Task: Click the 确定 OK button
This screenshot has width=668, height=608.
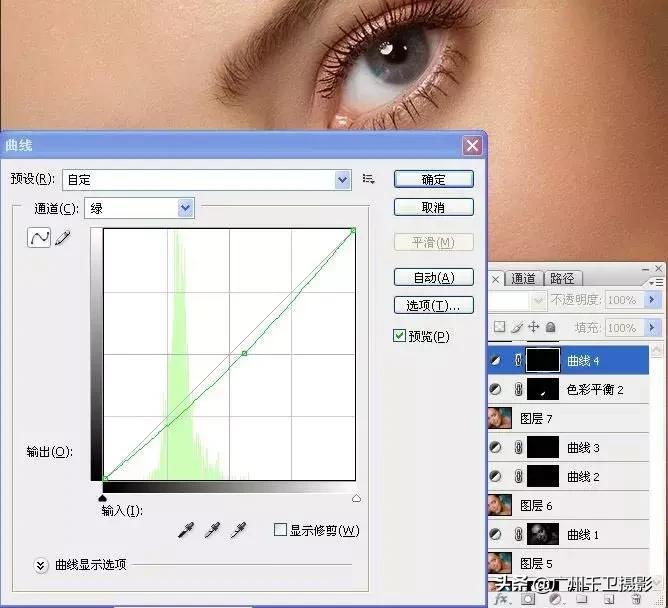Action: (x=433, y=180)
